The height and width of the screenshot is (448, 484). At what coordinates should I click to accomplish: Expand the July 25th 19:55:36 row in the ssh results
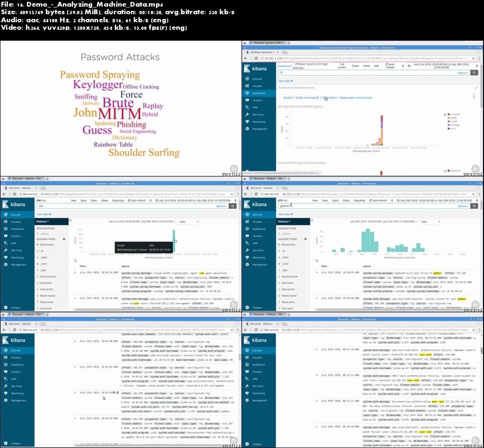point(75,298)
